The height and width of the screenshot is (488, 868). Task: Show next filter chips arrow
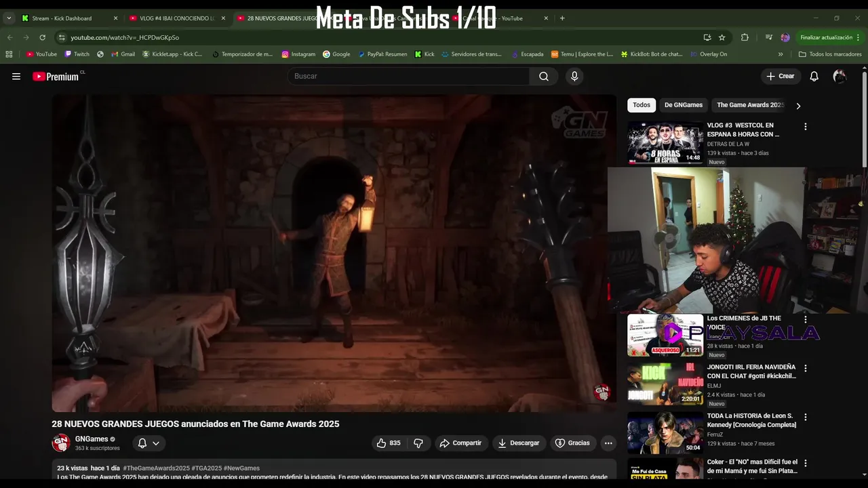[798, 106]
